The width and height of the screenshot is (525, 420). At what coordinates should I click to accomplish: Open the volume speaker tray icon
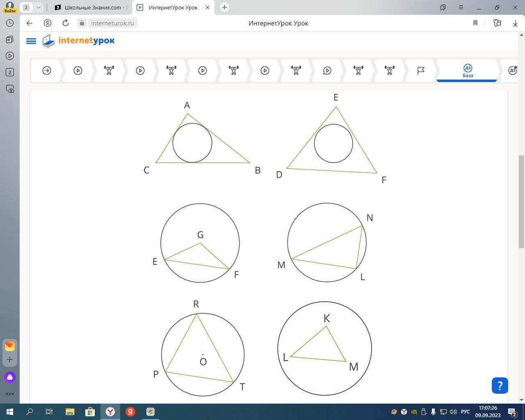(x=453, y=412)
